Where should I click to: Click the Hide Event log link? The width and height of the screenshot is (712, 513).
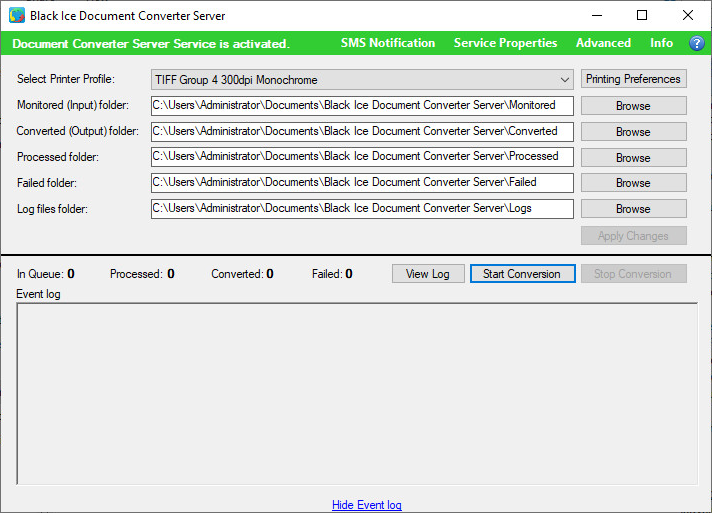pyautogui.click(x=366, y=505)
